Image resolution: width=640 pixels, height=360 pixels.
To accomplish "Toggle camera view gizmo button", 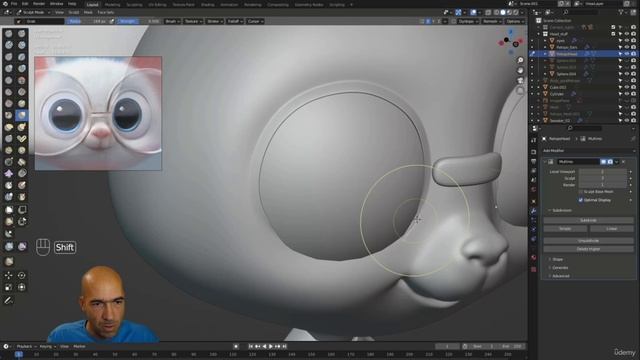I will click(520, 81).
